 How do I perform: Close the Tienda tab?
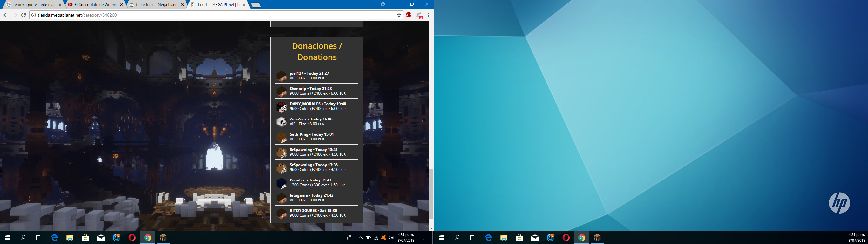(x=244, y=5)
